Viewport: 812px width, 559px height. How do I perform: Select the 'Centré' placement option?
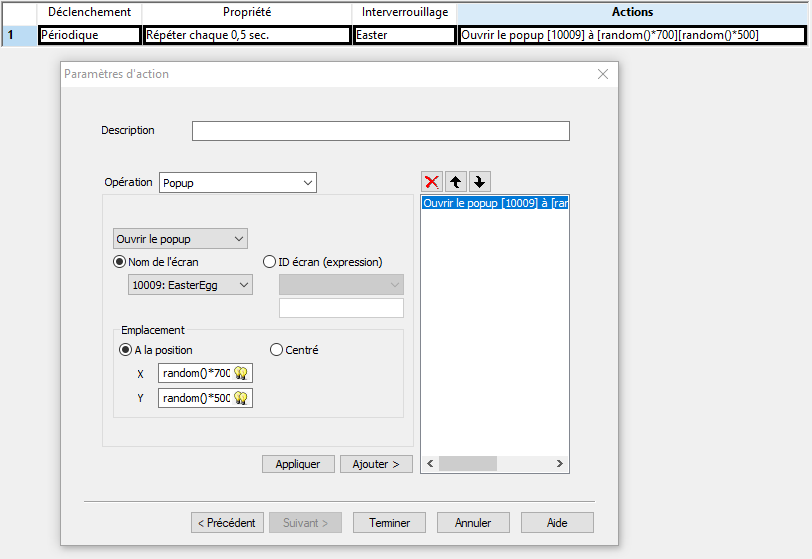tap(277, 350)
